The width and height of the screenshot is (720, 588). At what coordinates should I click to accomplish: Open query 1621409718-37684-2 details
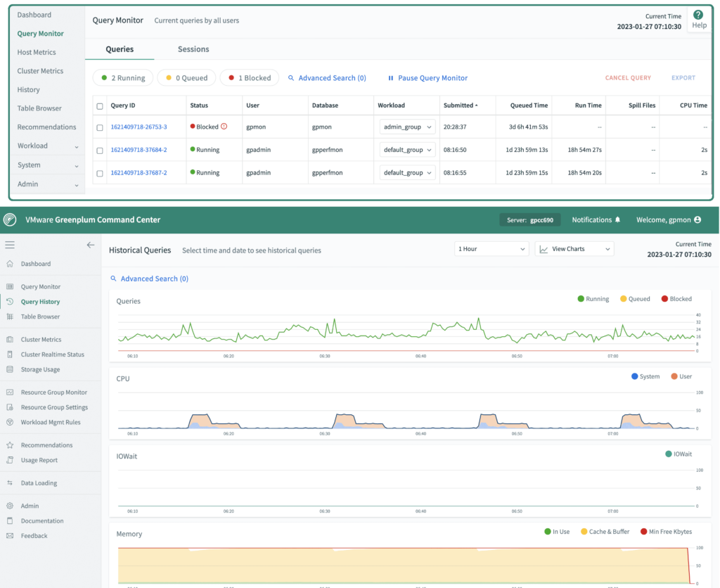click(139, 149)
